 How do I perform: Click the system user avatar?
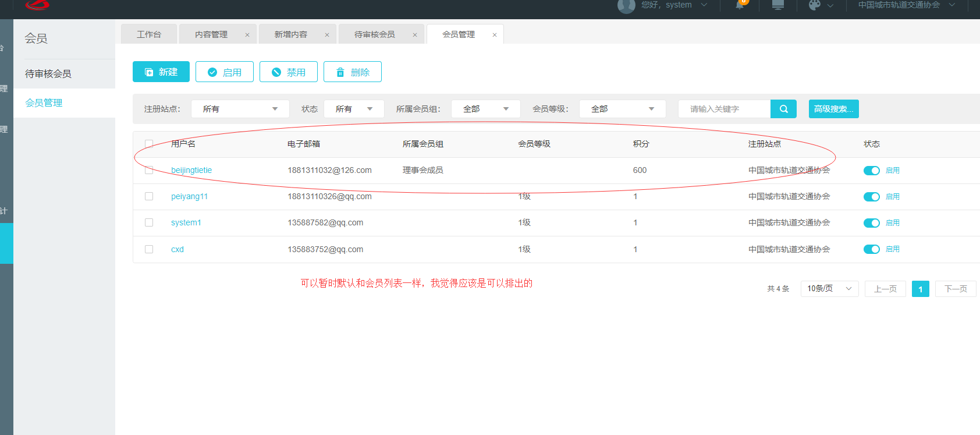click(626, 6)
